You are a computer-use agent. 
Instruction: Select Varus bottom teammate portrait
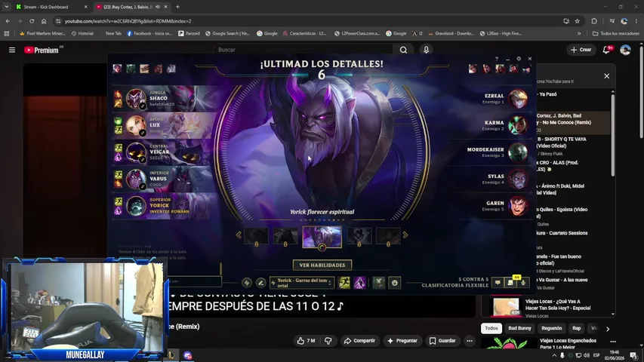(x=136, y=179)
